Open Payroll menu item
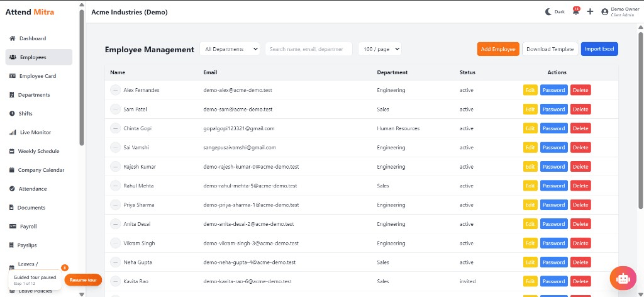 click(x=39, y=227)
